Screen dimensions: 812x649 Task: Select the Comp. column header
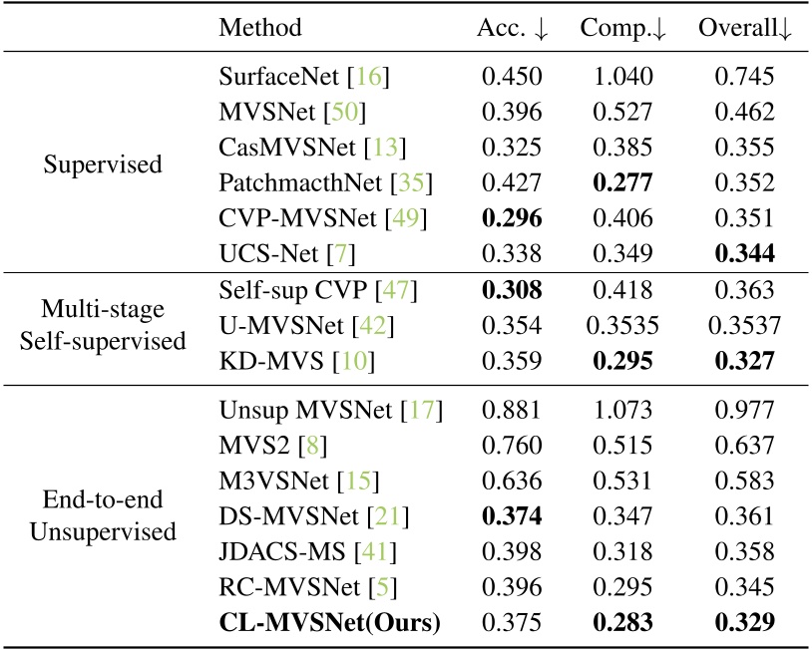click(x=622, y=28)
